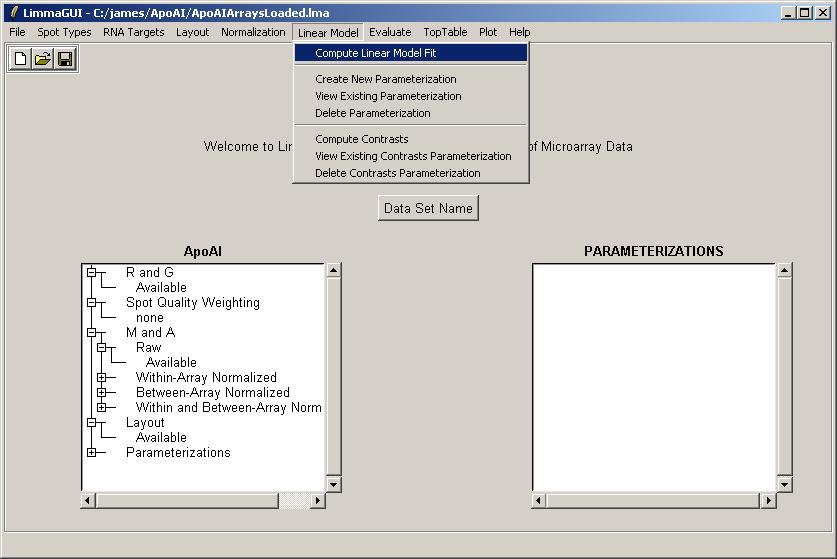837x559 pixels.
Task: Click the Save floppy disk icon
Action: (x=64, y=59)
